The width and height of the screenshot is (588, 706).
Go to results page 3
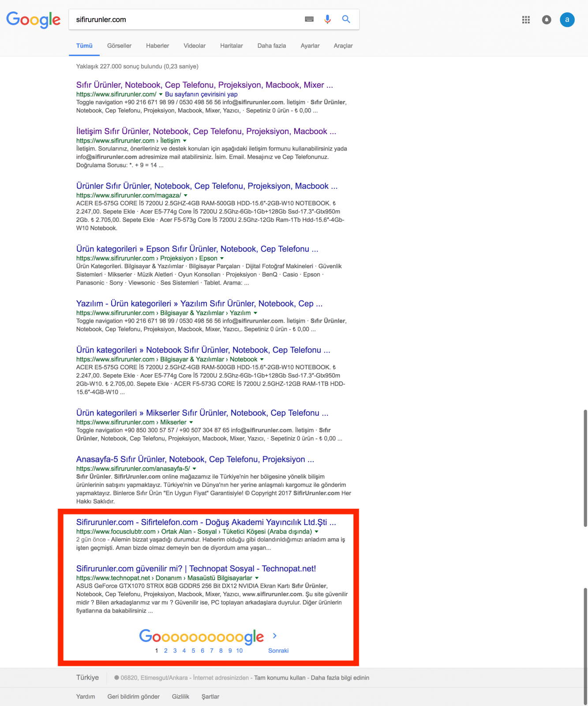coord(175,651)
